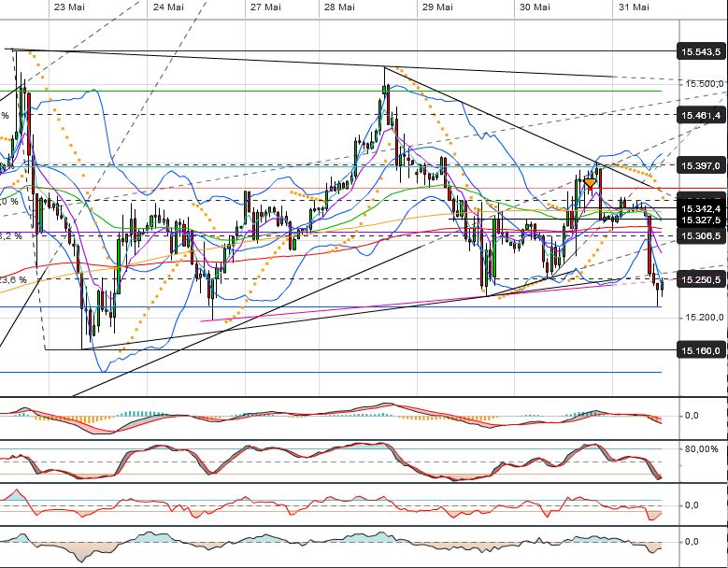Click the 15.461,4 price label
Screen dimensions: 728x568
(701, 115)
